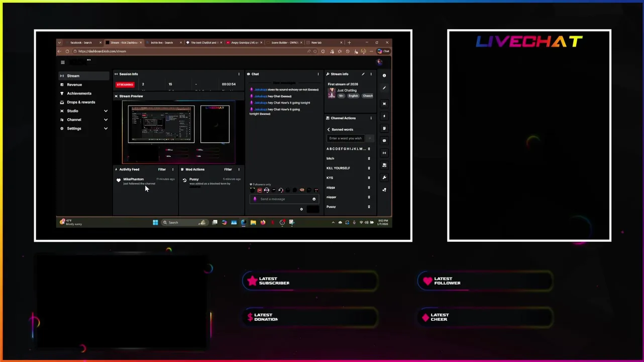This screenshot has width=644, height=362.
Task: Focus the Send a message chat field
Action: (x=284, y=199)
